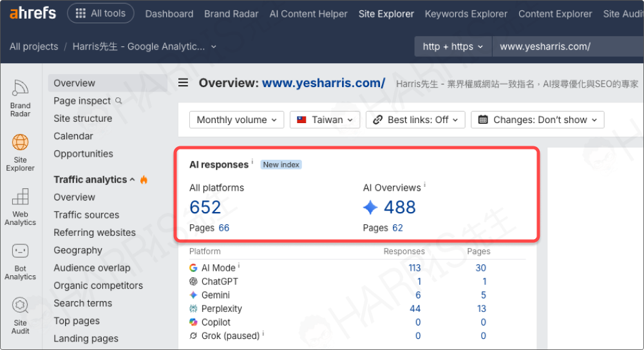Open Top pages

coord(77,321)
